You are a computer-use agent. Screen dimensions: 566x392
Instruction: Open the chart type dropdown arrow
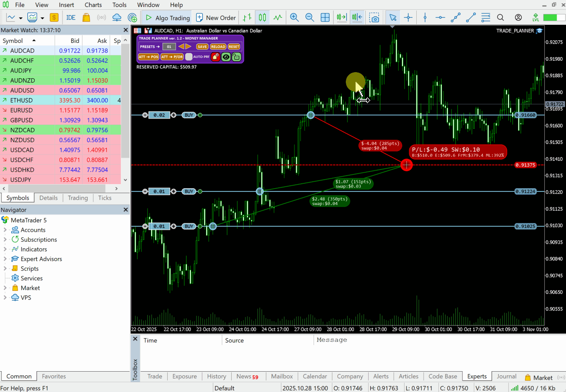[x=20, y=18]
